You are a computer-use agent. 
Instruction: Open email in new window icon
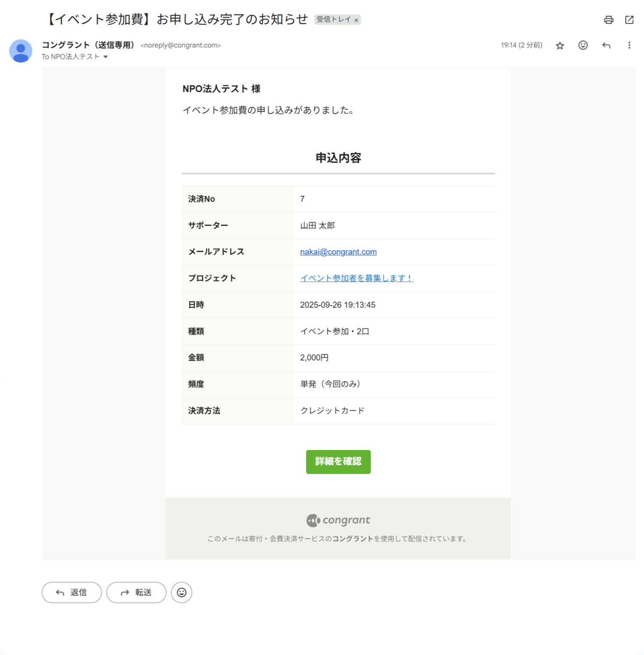[x=629, y=20]
